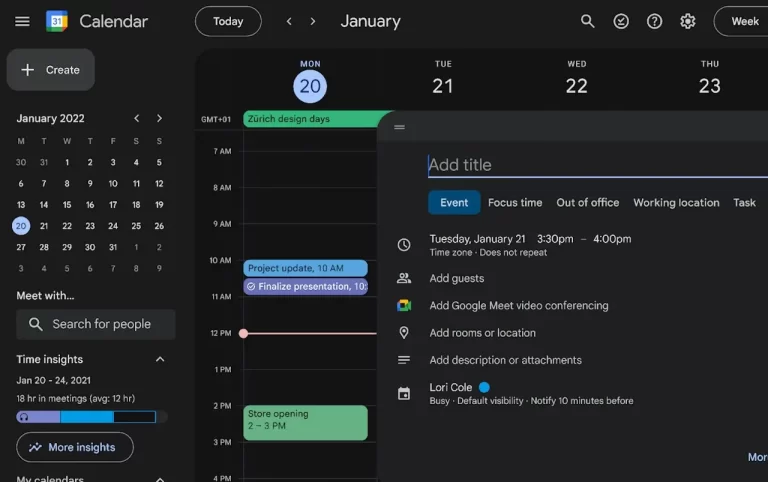Show next month in mini calendar
The image size is (768, 482).
click(159, 118)
